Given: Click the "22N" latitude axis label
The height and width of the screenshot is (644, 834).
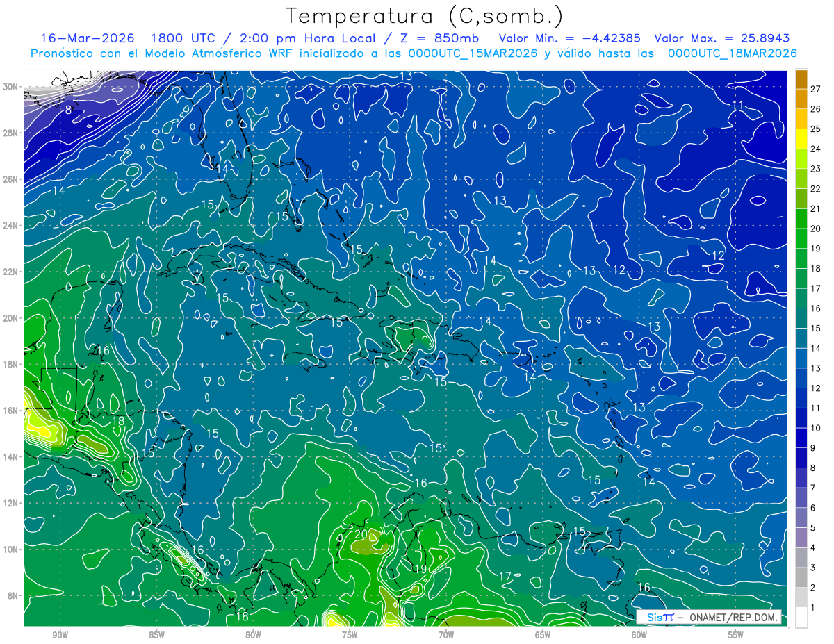Looking at the screenshot, I should (11, 272).
